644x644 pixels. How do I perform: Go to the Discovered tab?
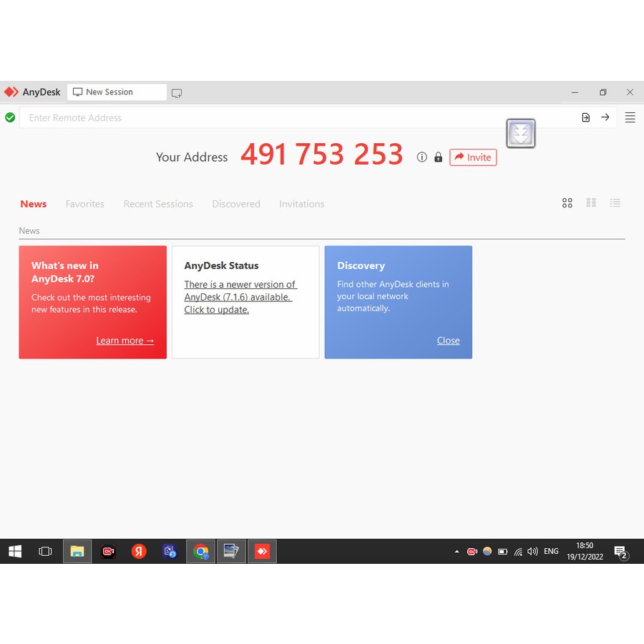click(236, 204)
